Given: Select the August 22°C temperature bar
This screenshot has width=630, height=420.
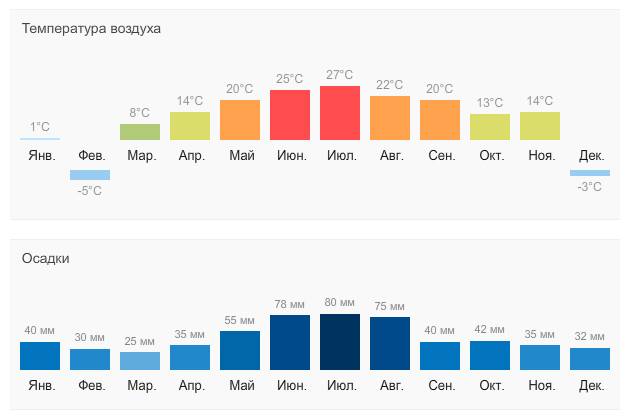Looking at the screenshot, I should pos(390,118).
